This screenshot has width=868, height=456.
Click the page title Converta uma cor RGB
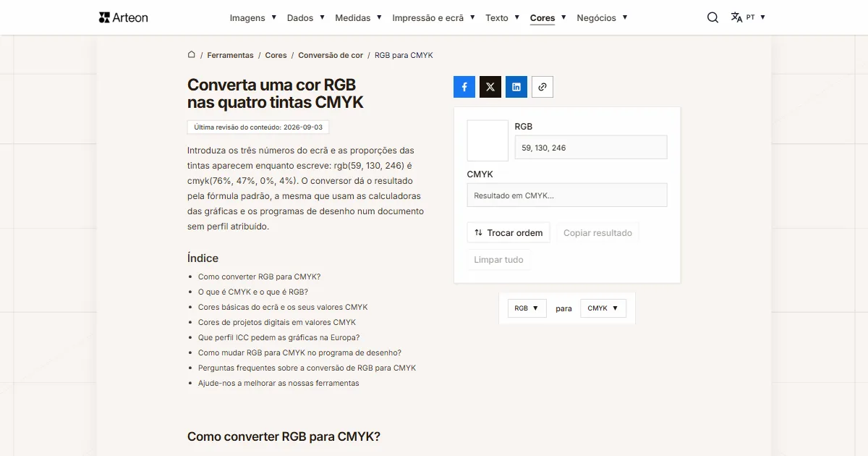tap(275, 93)
